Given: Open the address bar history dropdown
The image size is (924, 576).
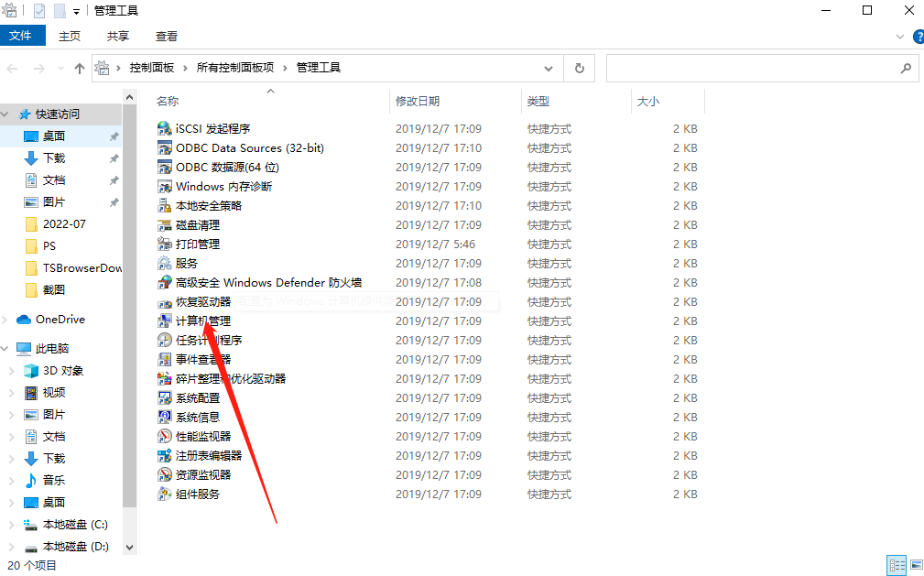Looking at the screenshot, I should point(548,68).
